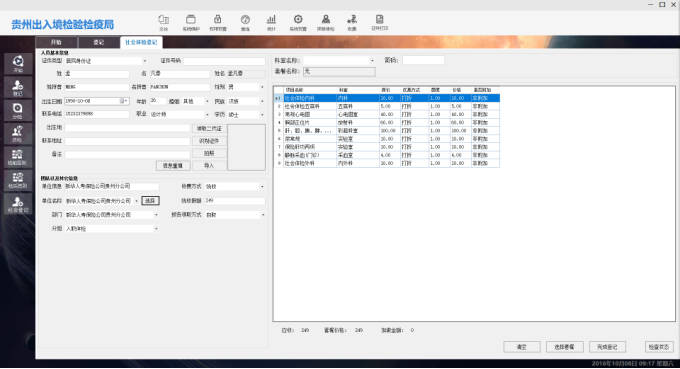
Task: Click the 拍照 button
Action: coord(209,153)
